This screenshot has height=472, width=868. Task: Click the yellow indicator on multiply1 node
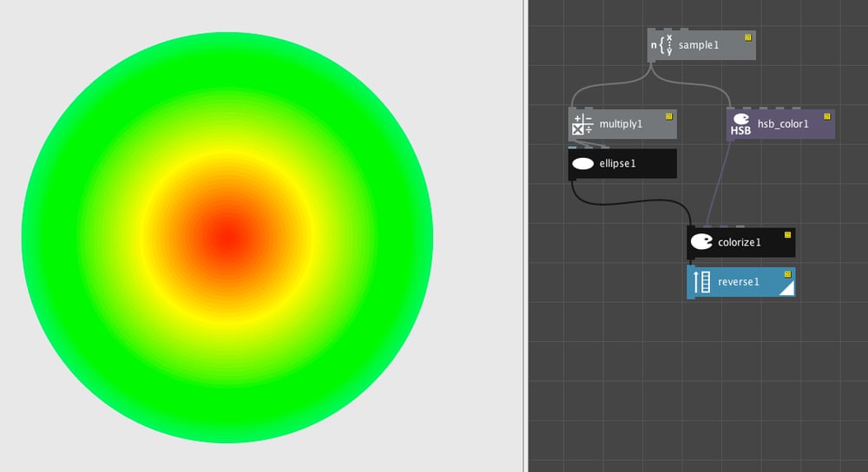click(668, 116)
